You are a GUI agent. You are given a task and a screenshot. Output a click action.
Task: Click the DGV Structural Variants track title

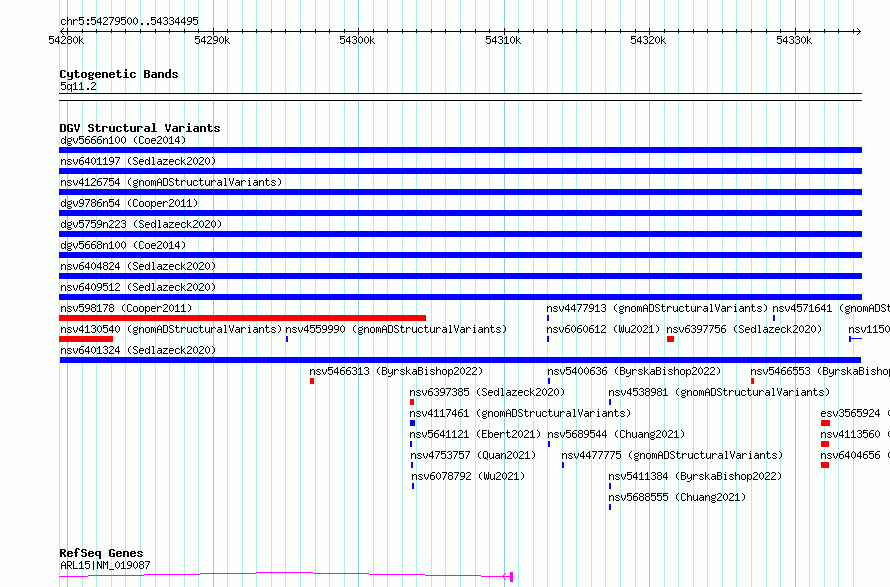(140, 128)
